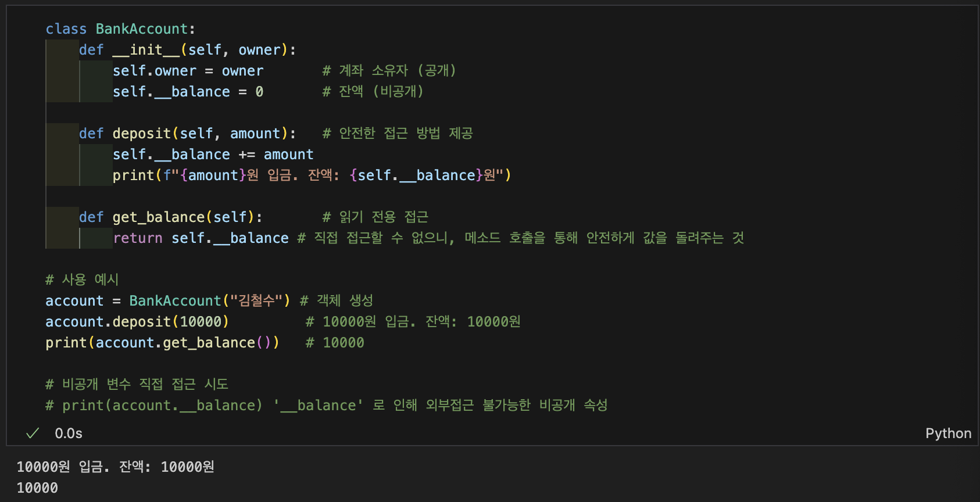980x502 pixels.
Task: Open the Python language mode selector
Action: tap(948, 433)
